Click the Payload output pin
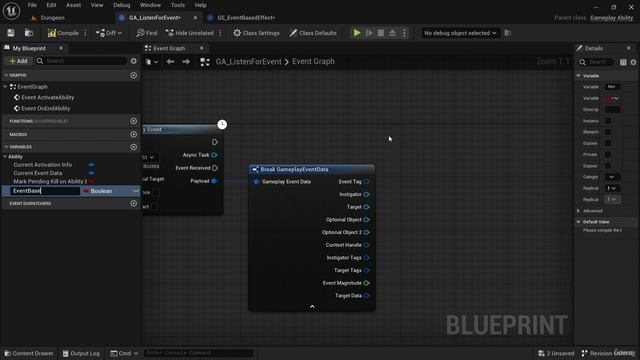The width and height of the screenshot is (640, 360). [214, 181]
